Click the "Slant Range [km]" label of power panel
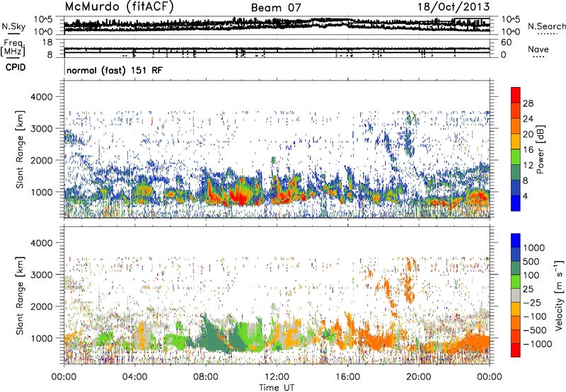The height and width of the screenshot is (392, 566). 20,149
